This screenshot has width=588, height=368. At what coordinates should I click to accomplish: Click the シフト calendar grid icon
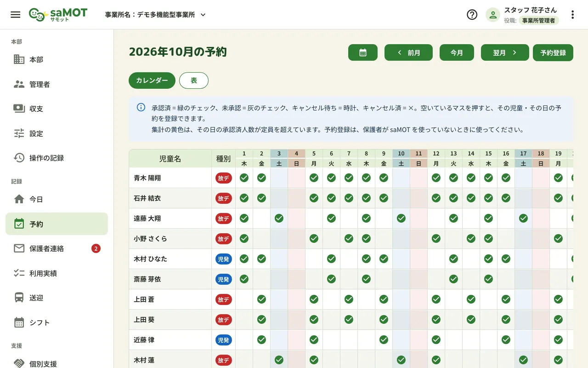pos(19,322)
